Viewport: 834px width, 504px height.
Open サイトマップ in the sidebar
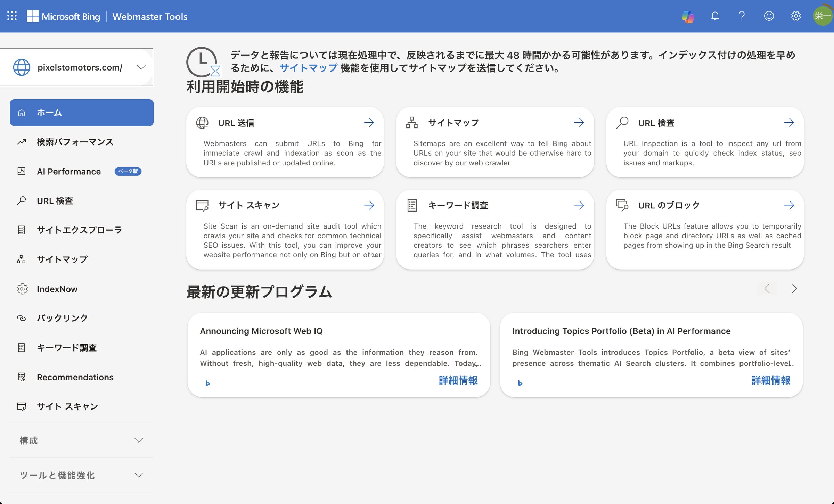click(82, 259)
